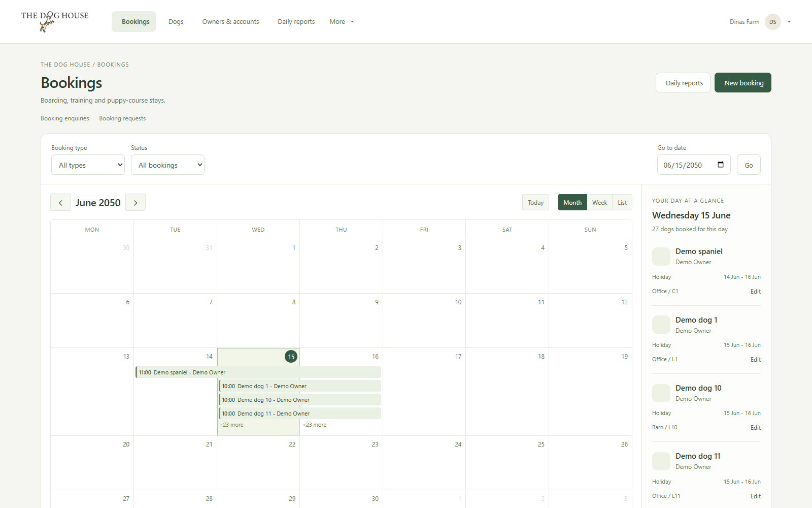The width and height of the screenshot is (812, 508).
Task: Edit Demo dog 10 booking in sidebar
Action: (x=756, y=428)
